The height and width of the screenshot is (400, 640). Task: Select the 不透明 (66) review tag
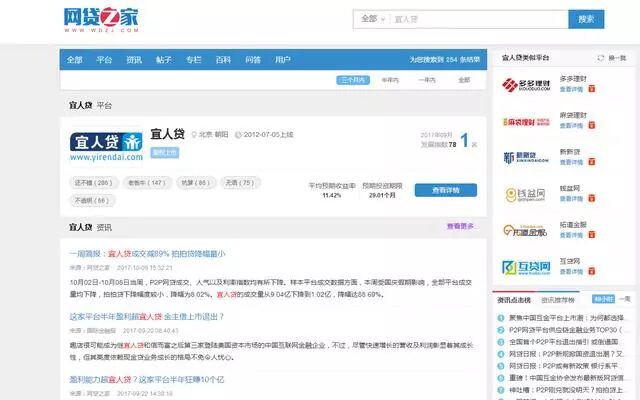(x=92, y=200)
